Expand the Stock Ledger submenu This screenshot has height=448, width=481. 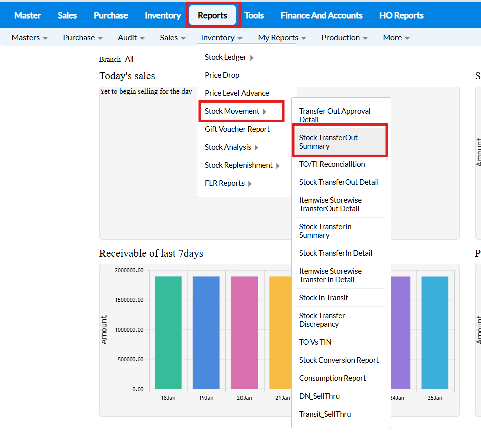[x=229, y=57]
